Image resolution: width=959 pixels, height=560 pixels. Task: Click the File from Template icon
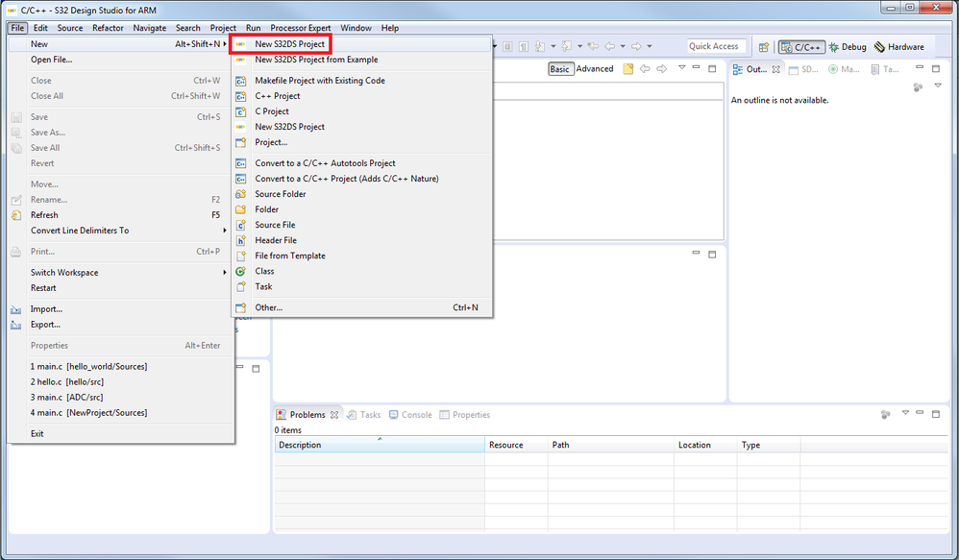click(x=241, y=256)
